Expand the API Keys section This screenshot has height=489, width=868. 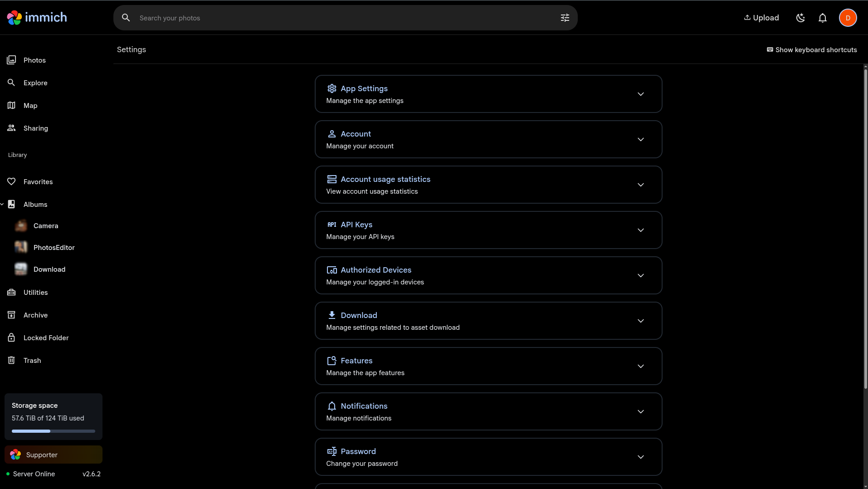(640, 230)
